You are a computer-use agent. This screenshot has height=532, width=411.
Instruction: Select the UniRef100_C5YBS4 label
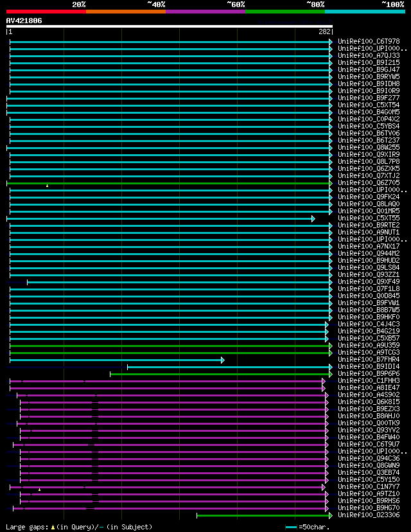pyautogui.click(x=369, y=126)
